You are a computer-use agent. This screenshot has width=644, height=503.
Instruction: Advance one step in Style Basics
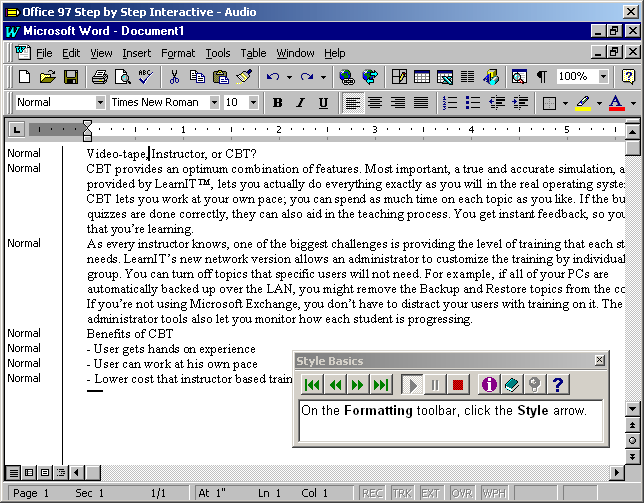(x=358, y=385)
